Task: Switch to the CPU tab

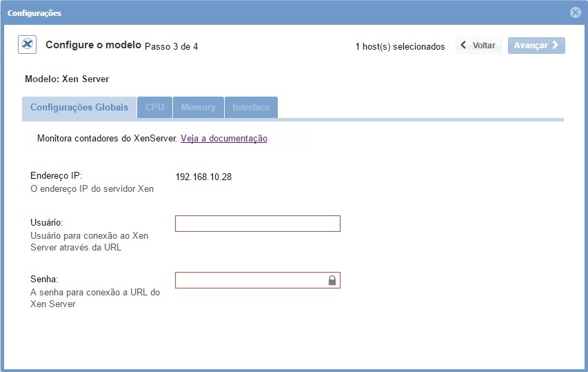Action: [x=154, y=108]
